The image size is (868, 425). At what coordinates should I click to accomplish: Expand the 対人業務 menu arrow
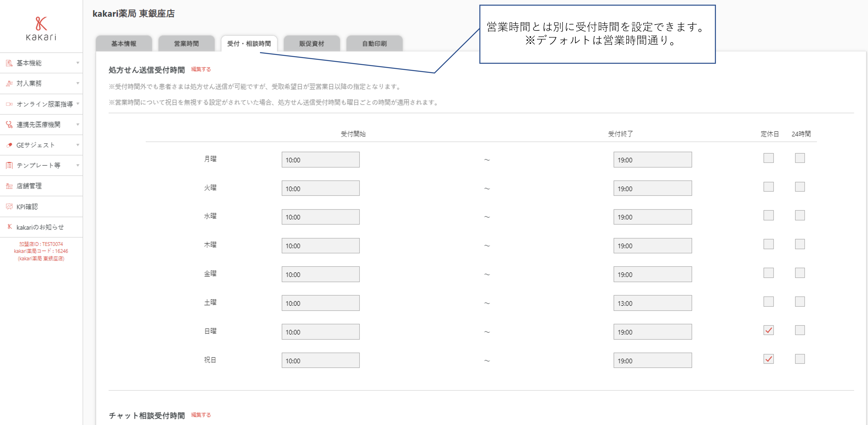tap(78, 83)
